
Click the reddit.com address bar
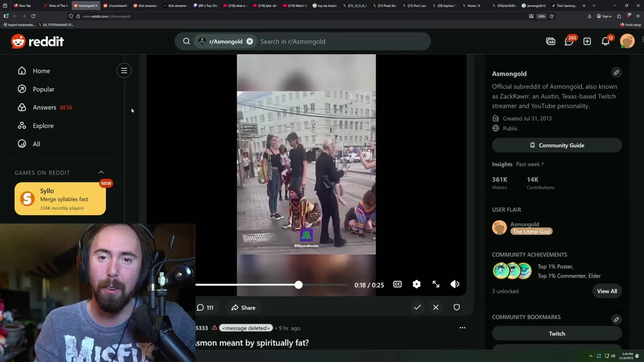coord(297,16)
